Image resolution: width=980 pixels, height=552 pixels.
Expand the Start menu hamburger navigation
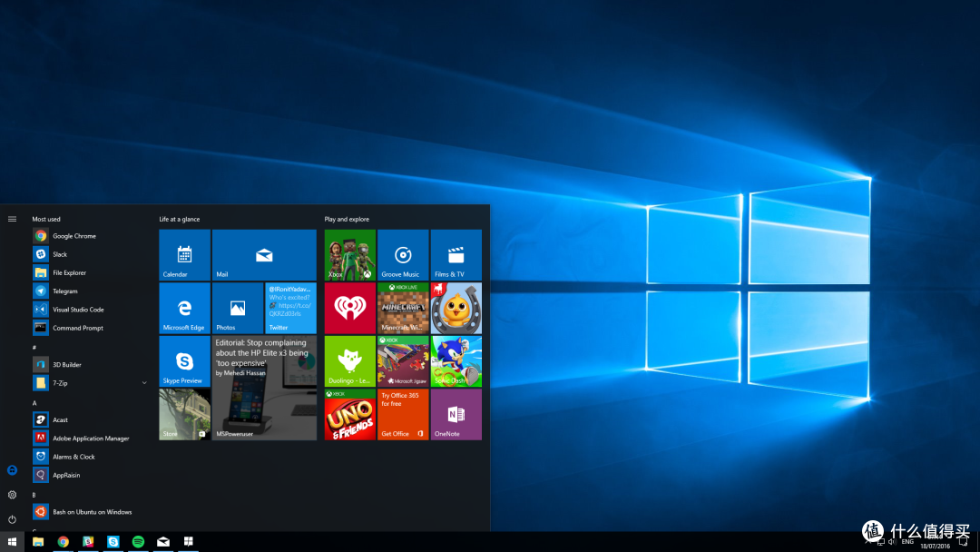click(x=12, y=219)
